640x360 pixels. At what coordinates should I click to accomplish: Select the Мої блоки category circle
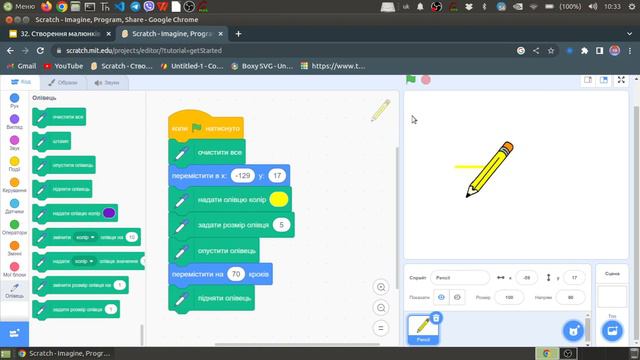point(14,267)
